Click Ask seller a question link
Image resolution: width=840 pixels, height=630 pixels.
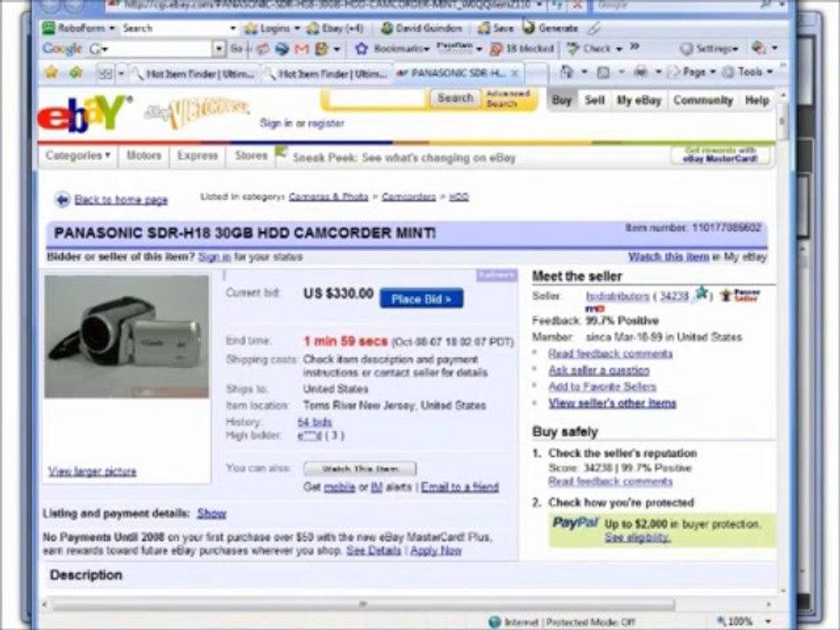point(598,370)
